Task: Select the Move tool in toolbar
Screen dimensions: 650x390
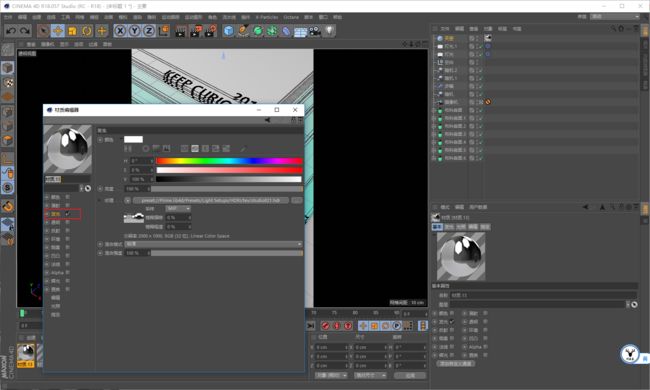Action: [58, 31]
